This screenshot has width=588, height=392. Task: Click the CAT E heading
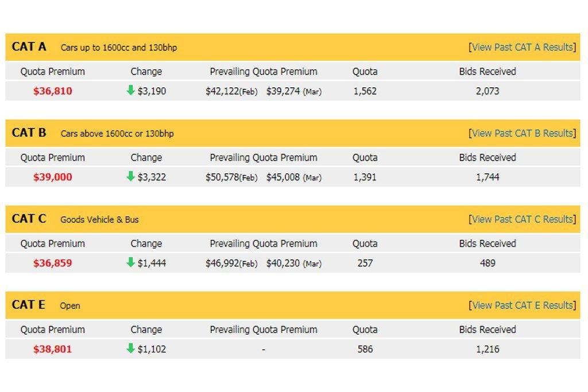pyautogui.click(x=28, y=305)
